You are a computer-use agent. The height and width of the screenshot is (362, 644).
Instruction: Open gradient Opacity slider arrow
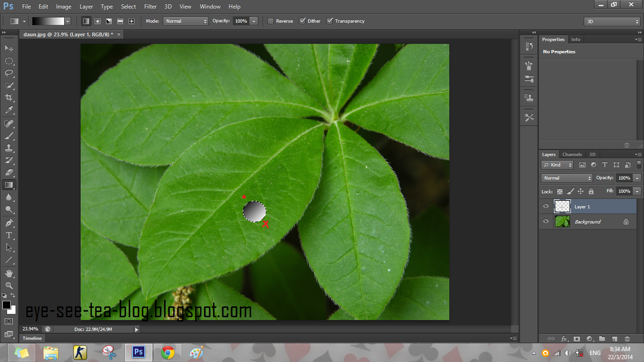254,21
